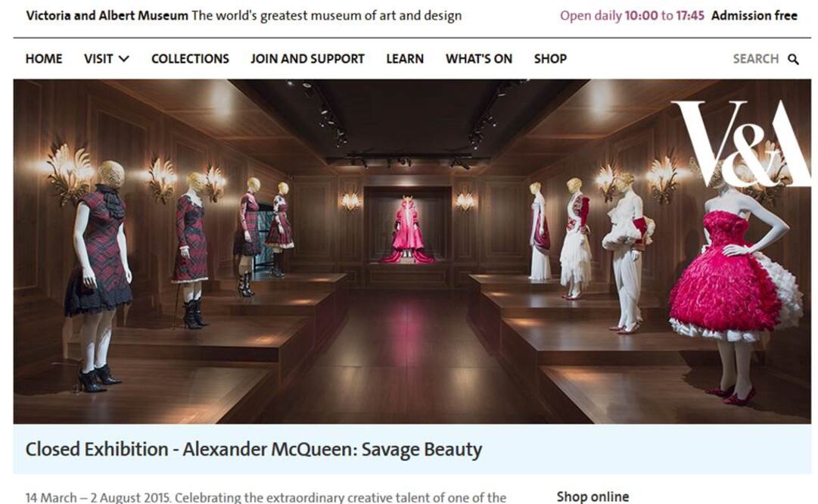Click the search magnifier icon

click(x=793, y=60)
